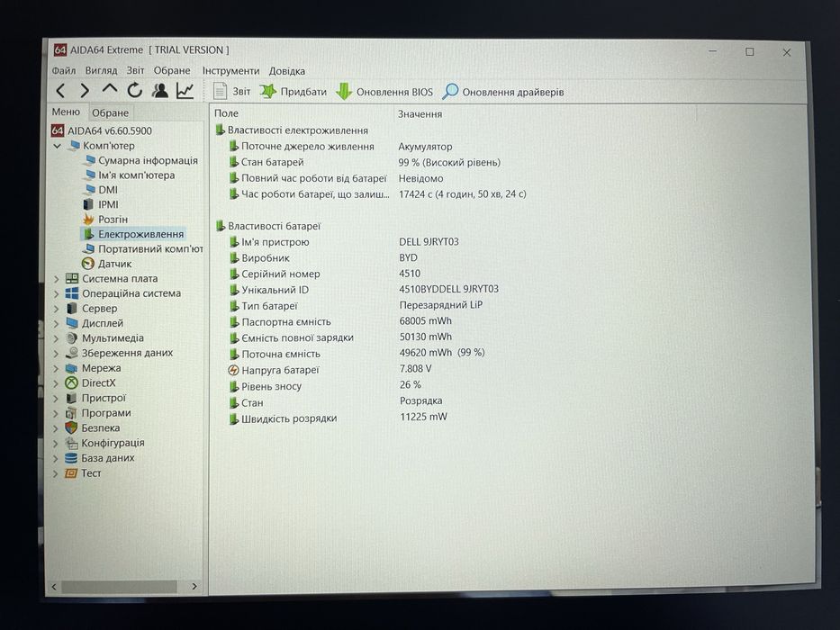Open the Файл menu
Screen dimensions: 840x630
[x=63, y=71]
